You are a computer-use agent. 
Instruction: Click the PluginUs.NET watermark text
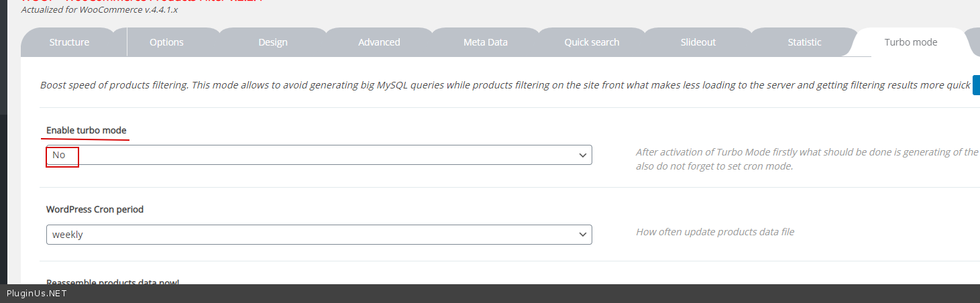(x=36, y=294)
